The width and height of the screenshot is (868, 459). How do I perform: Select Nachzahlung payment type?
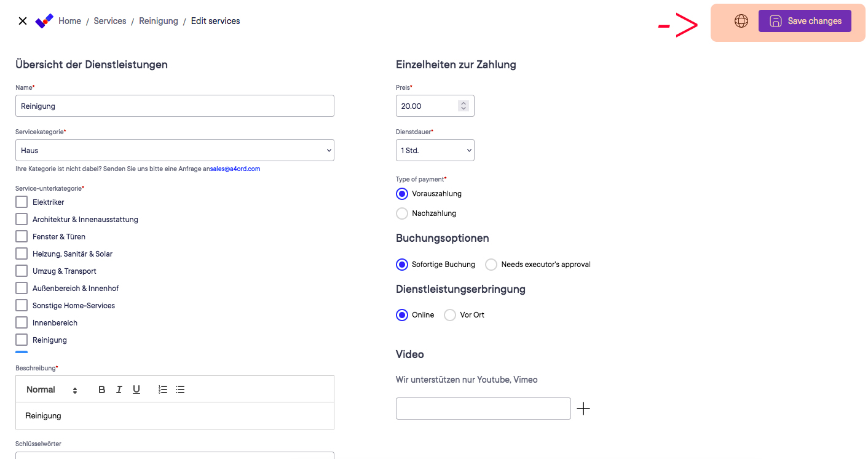pos(402,214)
